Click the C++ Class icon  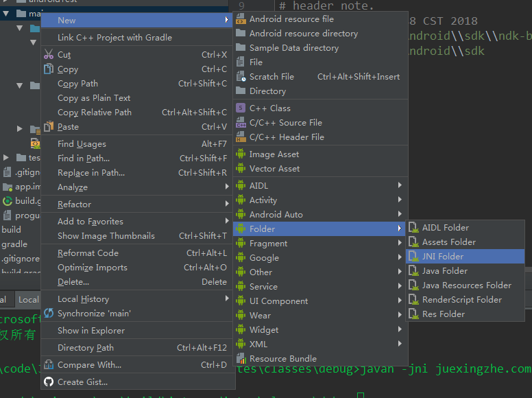(x=241, y=108)
